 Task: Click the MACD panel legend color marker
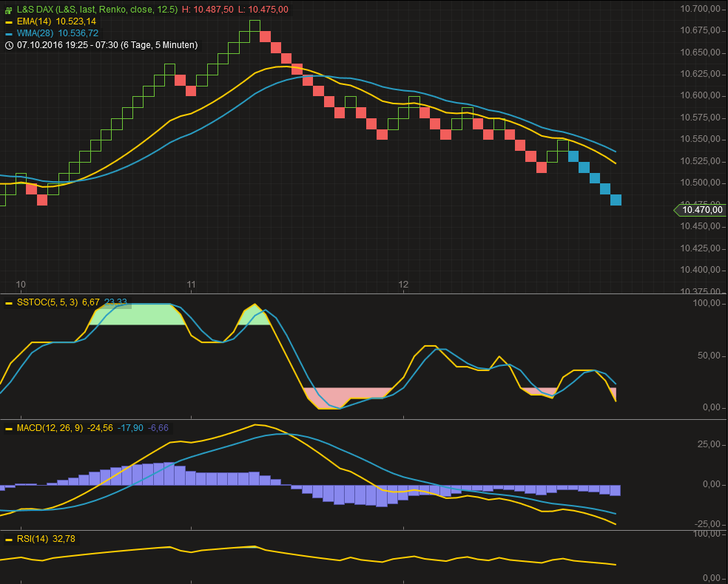pos(9,427)
